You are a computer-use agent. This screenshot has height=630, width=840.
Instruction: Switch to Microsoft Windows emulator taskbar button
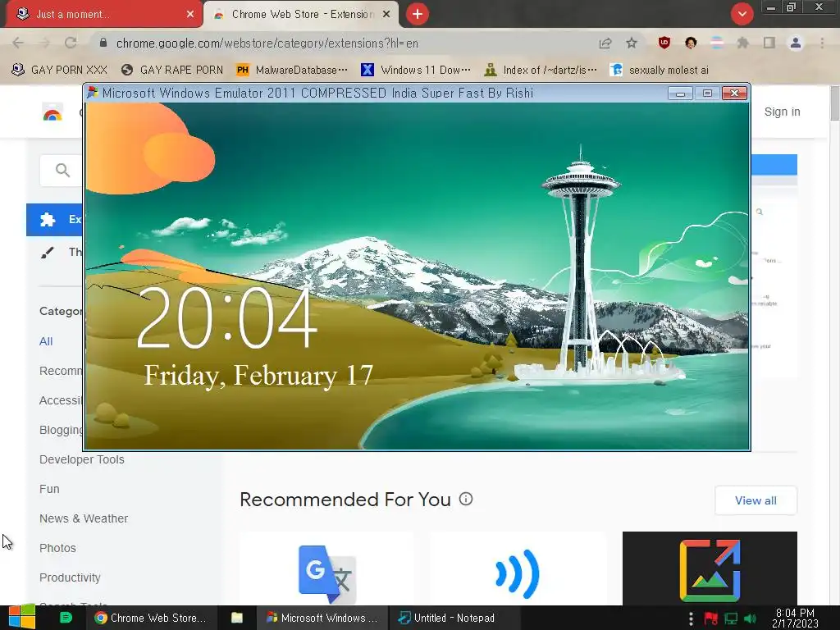point(322,618)
